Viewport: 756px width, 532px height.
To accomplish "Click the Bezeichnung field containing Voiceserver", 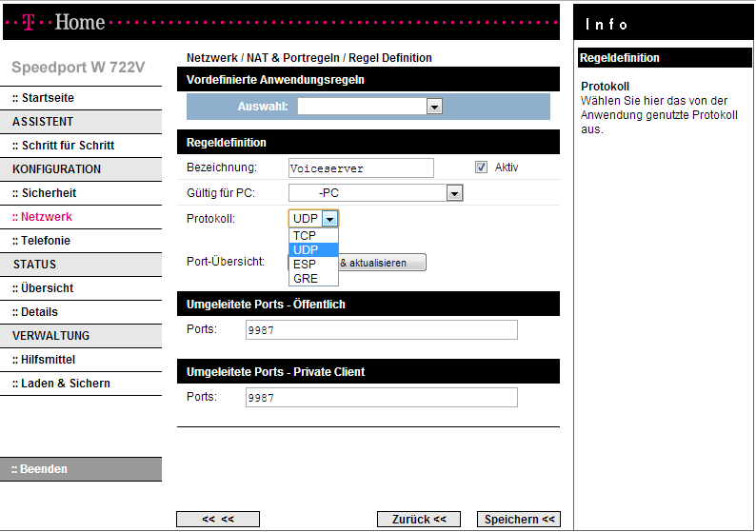I will [x=361, y=168].
